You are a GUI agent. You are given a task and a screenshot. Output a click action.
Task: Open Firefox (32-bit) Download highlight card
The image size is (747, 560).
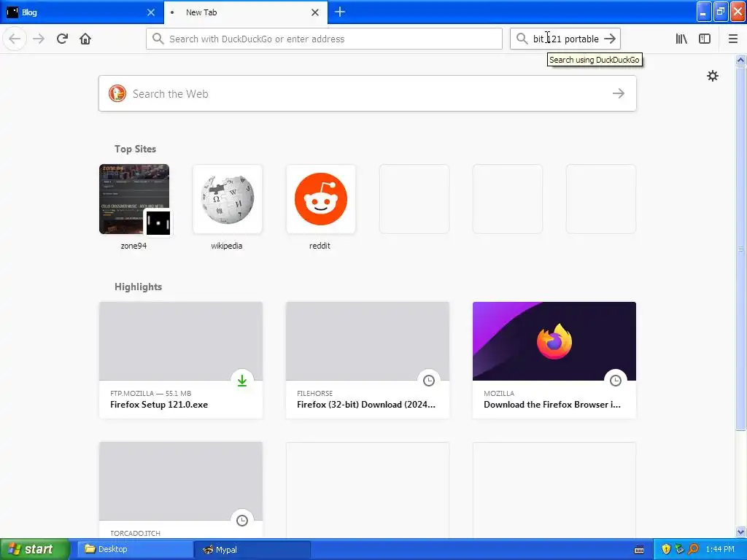[x=368, y=360]
